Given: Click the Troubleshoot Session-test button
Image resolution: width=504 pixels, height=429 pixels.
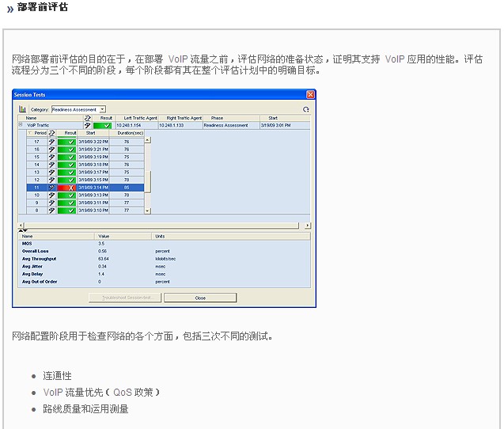Looking at the screenshot, I should click(126, 298).
